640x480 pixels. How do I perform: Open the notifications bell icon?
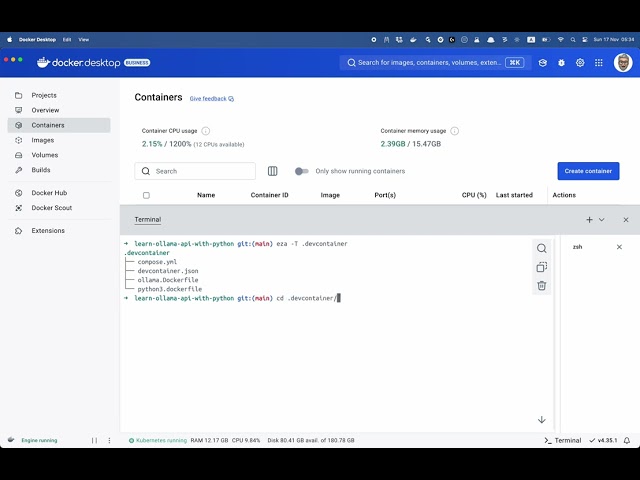(627, 440)
